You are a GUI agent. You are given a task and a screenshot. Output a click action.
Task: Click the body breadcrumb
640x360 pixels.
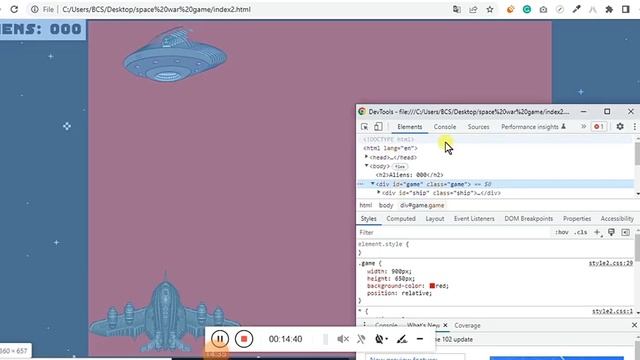386,205
